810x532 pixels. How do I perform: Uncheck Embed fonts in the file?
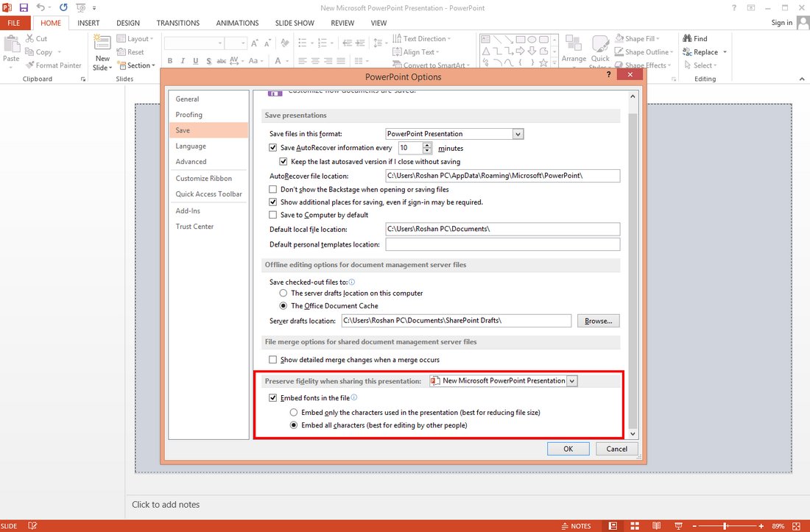pyautogui.click(x=273, y=397)
